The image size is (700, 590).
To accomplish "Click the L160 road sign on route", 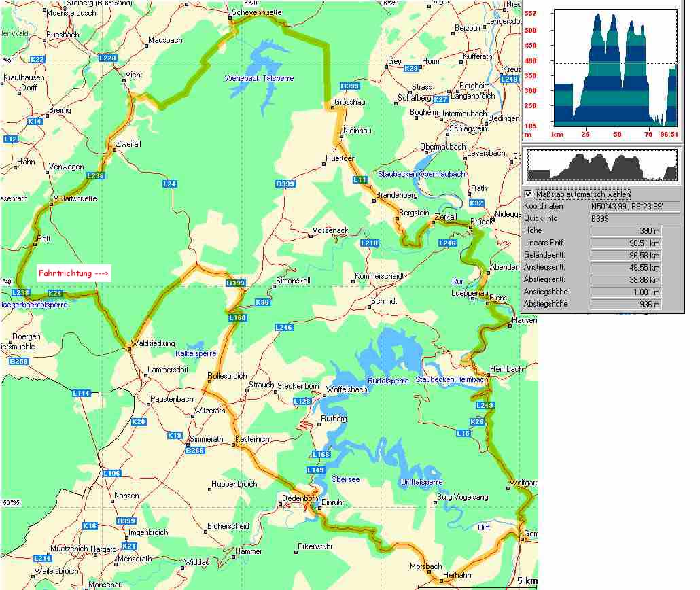I will tap(237, 318).
